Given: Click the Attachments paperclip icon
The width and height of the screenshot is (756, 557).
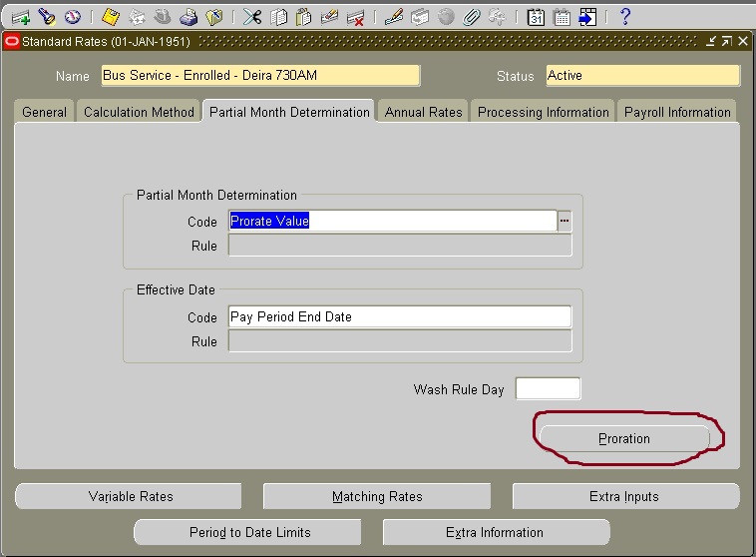Looking at the screenshot, I should pyautogui.click(x=471, y=17).
